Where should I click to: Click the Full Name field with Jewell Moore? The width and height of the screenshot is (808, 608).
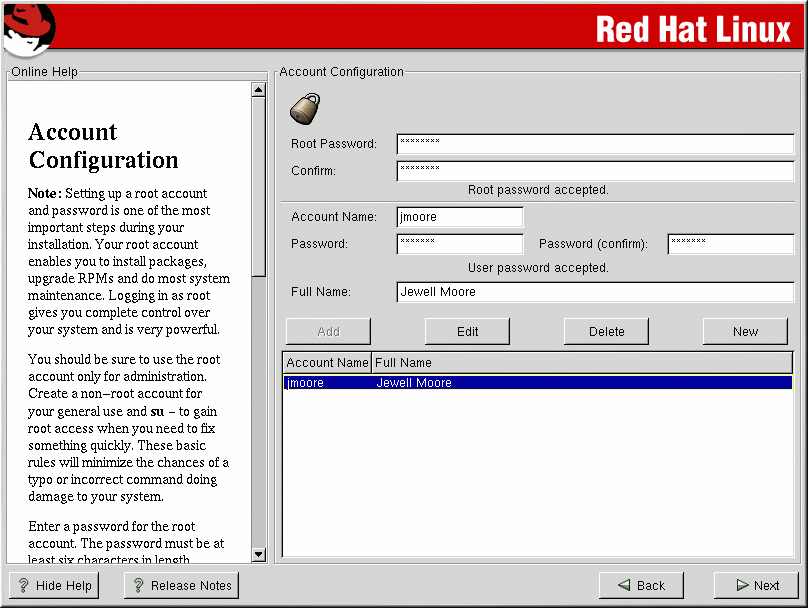tap(594, 292)
